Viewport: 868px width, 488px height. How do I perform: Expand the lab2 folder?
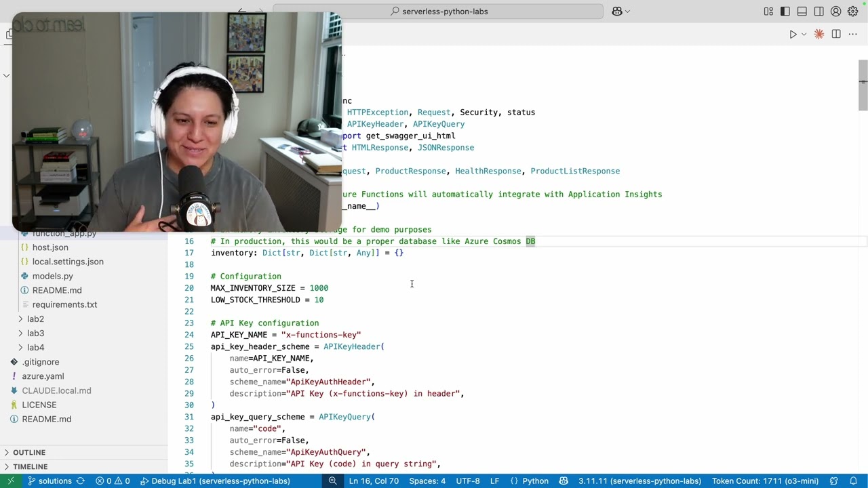[x=35, y=319]
